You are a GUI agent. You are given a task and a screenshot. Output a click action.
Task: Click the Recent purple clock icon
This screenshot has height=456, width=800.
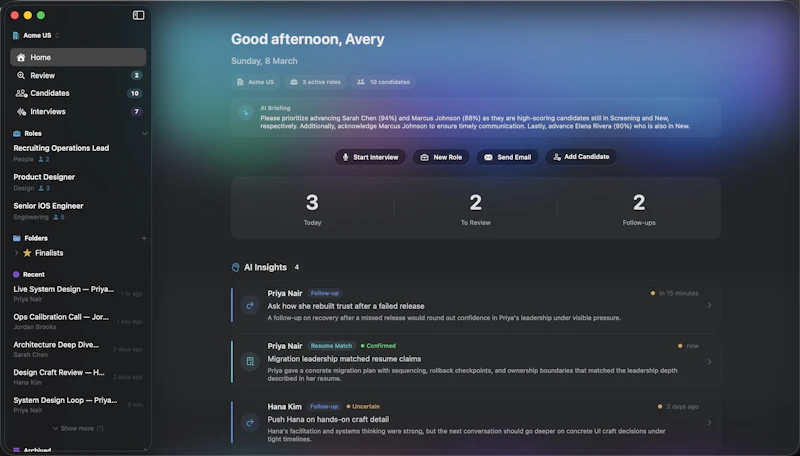coord(16,274)
